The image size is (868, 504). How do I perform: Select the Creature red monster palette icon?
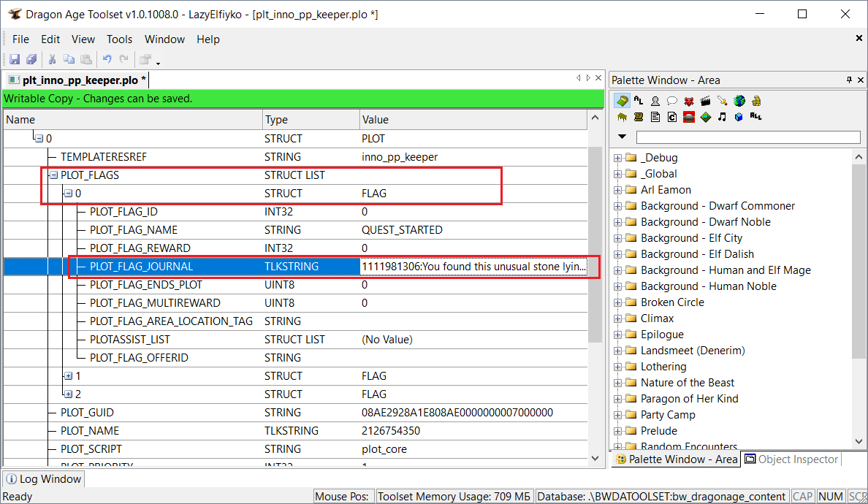[689, 101]
